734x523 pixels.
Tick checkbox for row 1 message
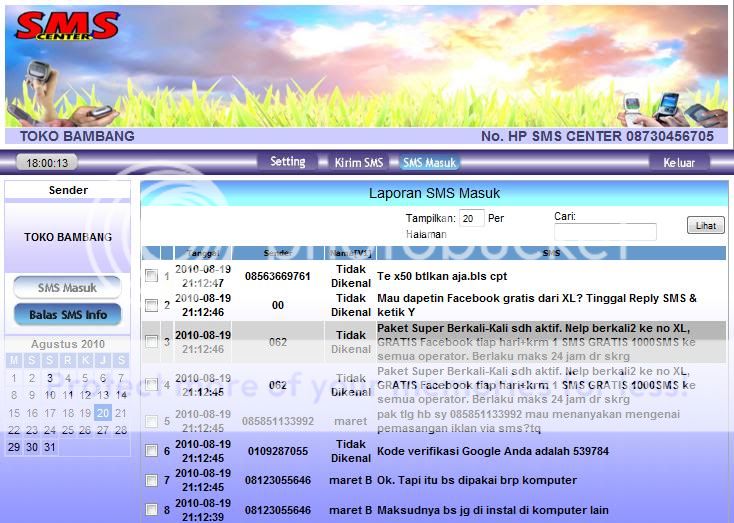pyautogui.click(x=151, y=275)
